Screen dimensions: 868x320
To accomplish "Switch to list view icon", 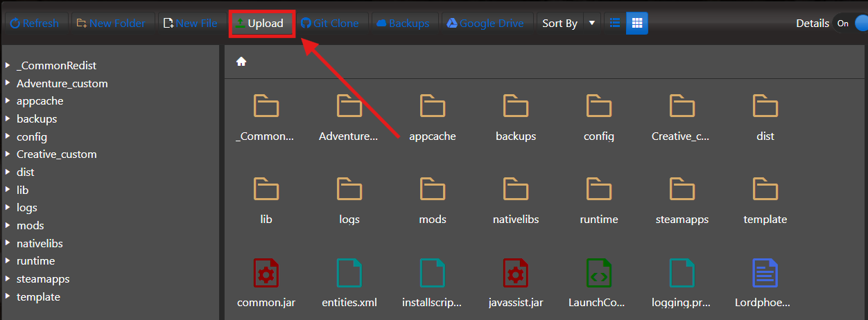I will tap(614, 23).
